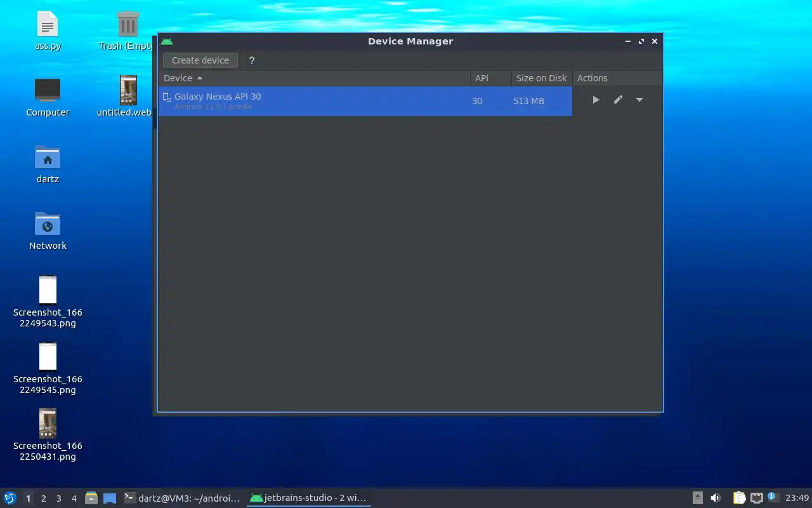The height and width of the screenshot is (508, 812).
Task: Select Screenshot_1662249543.png on desktop
Action: click(x=48, y=302)
